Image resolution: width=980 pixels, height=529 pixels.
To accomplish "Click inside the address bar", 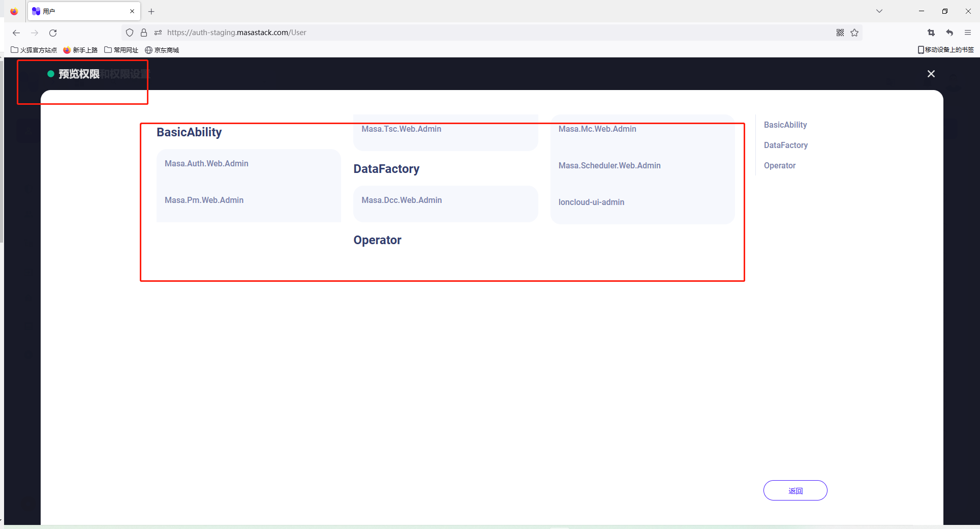I will coord(457,32).
